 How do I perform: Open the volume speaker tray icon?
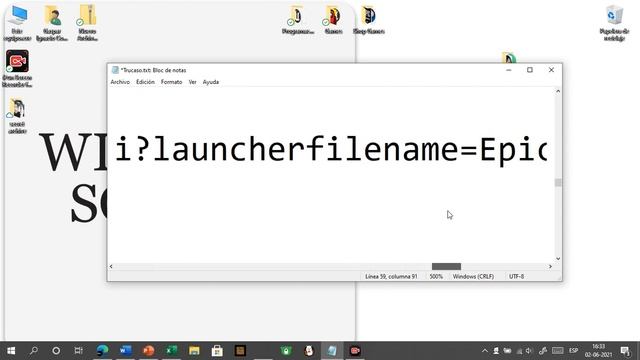click(529, 351)
